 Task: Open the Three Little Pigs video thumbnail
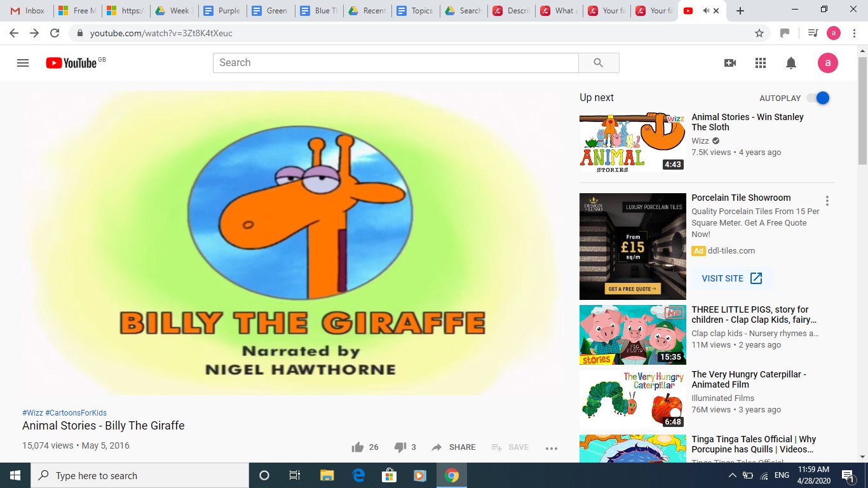tap(633, 335)
